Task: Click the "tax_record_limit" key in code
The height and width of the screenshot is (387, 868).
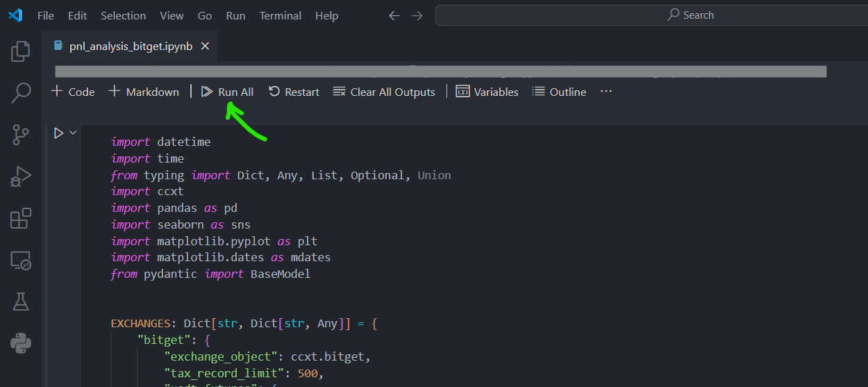Action: click(x=224, y=373)
